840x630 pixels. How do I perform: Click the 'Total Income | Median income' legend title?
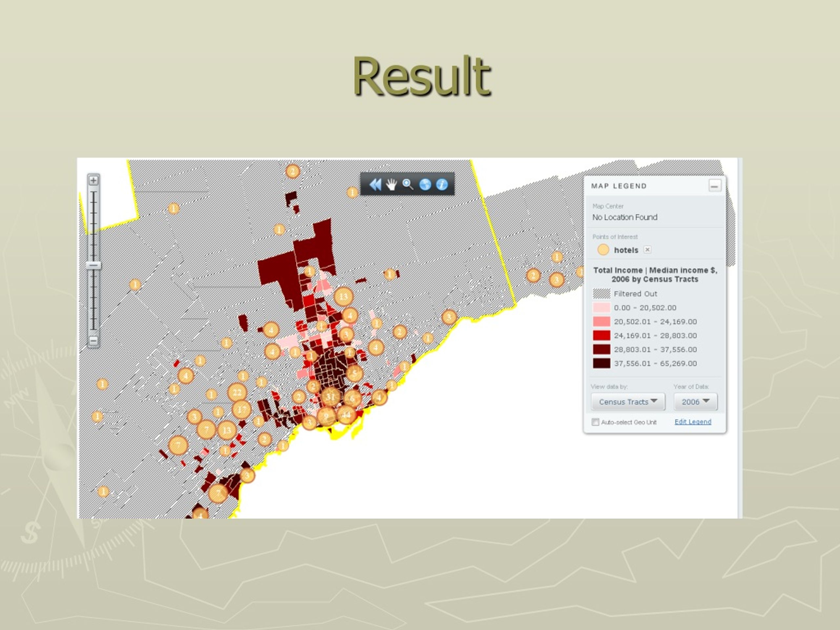(x=655, y=275)
